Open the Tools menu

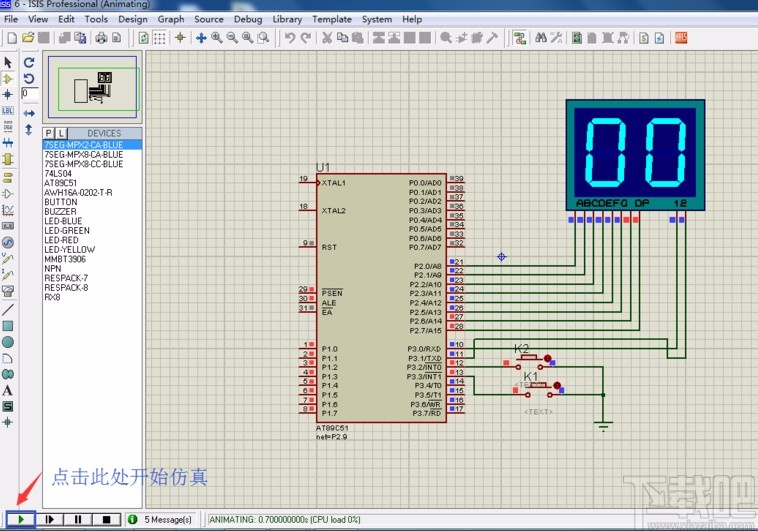[96, 19]
